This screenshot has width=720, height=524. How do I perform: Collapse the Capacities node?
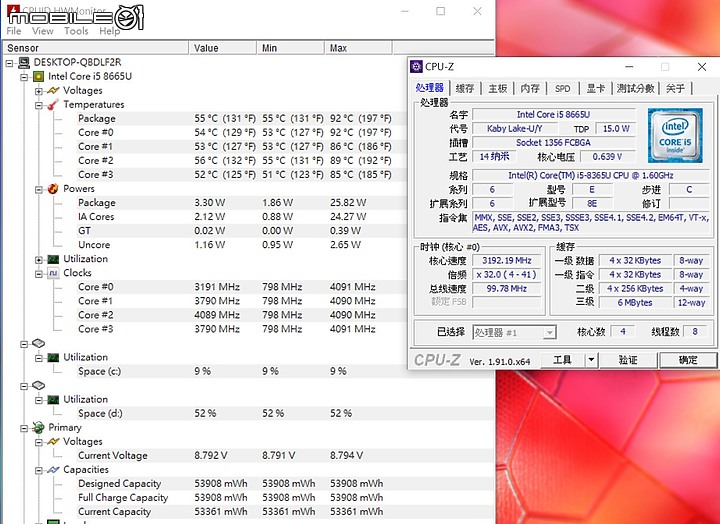tap(39, 470)
